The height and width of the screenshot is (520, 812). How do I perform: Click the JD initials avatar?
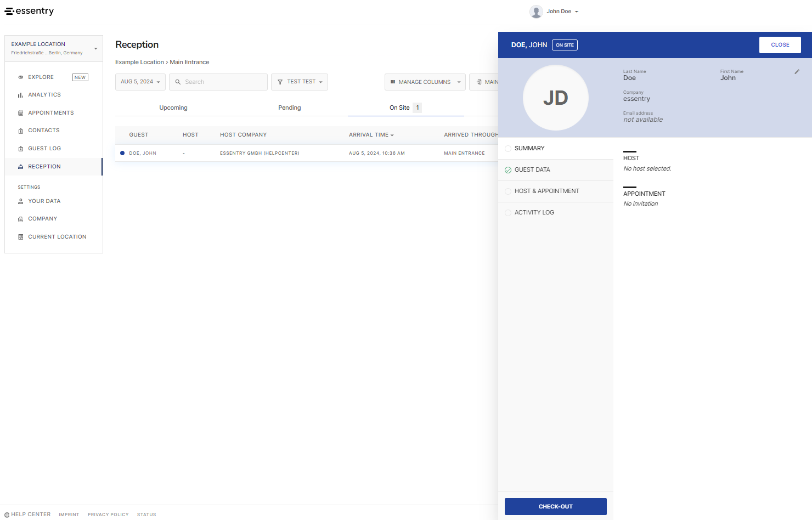tap(556, 98)
